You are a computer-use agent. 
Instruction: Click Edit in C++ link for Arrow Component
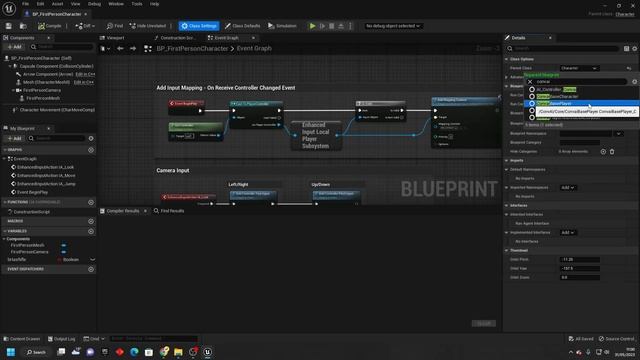click(x=85, y=74)
